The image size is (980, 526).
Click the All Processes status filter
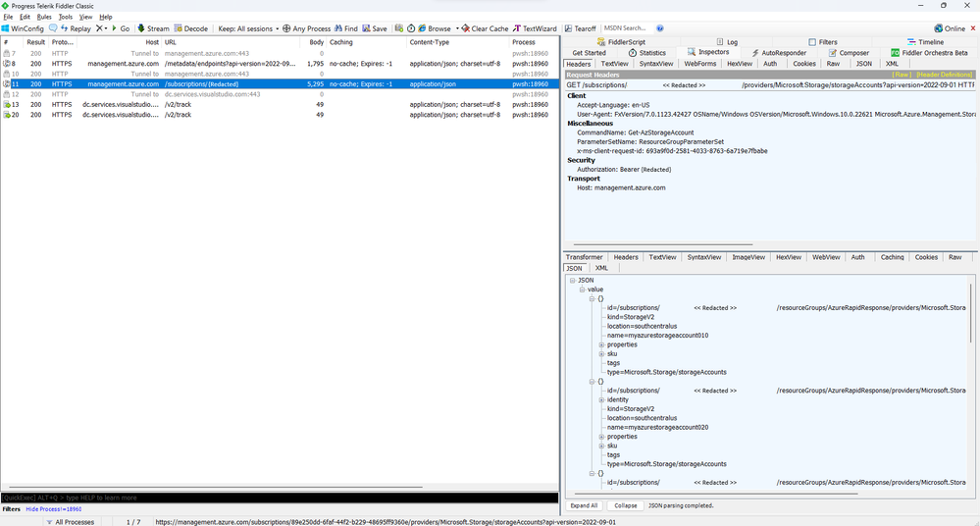[70, 522]
